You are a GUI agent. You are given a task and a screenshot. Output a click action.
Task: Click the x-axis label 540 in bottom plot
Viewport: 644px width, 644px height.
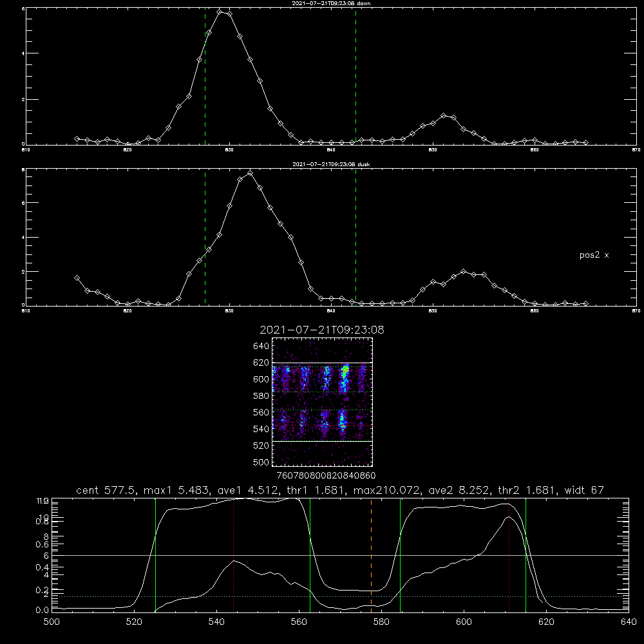click(216, 622)
